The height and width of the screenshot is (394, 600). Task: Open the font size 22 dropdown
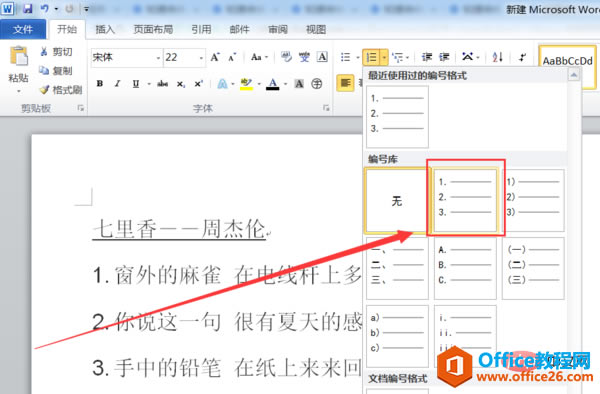(x=201, y=58)
